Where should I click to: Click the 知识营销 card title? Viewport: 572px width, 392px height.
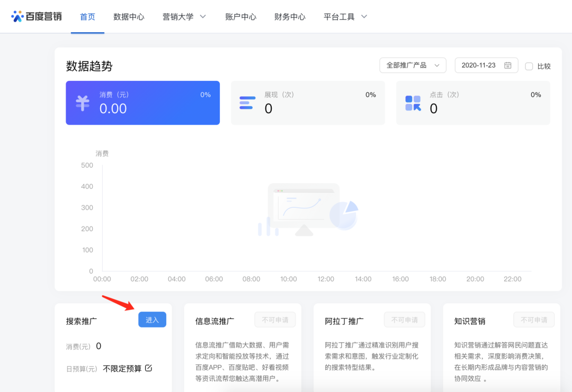(469, 321)
